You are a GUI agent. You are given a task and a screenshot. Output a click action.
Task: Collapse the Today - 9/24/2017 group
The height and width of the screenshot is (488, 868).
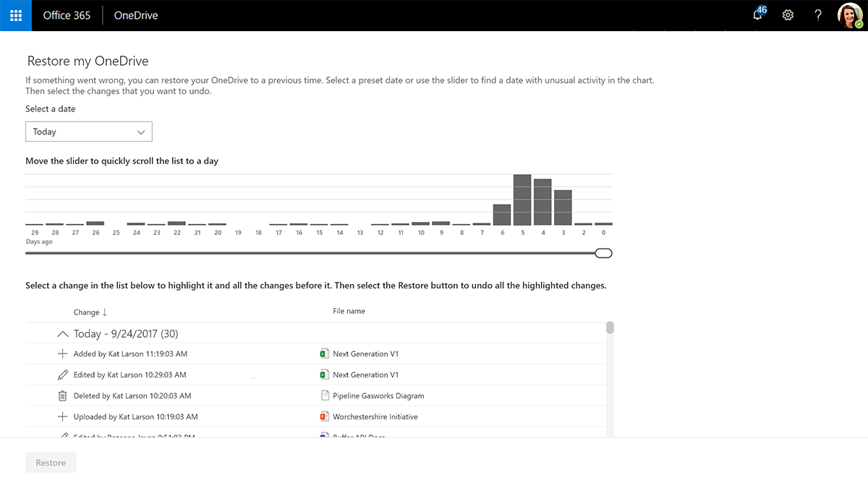[x=62, y=334]
